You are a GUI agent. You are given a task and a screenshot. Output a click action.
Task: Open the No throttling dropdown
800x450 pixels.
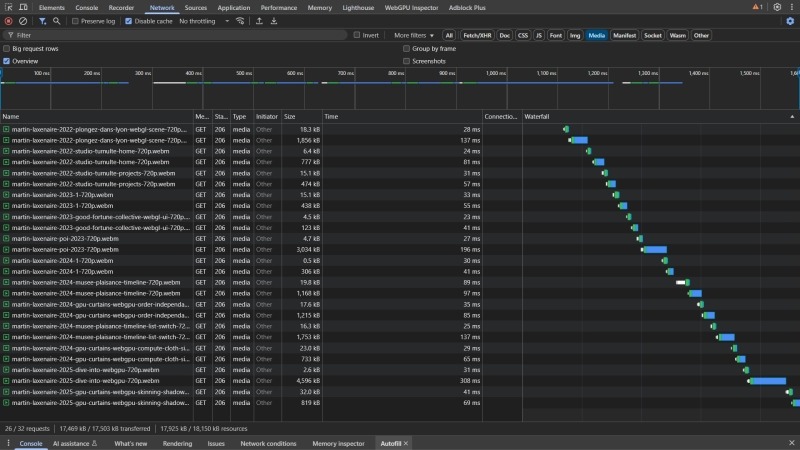coord(204,21)
